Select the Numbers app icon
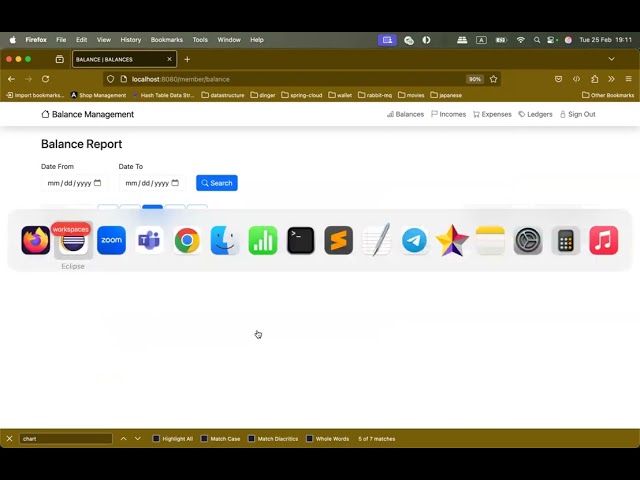 (x=263, y=240)
